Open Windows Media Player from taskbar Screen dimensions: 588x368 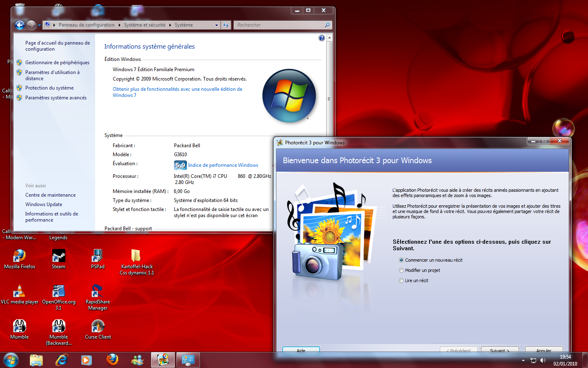(87, 360)
